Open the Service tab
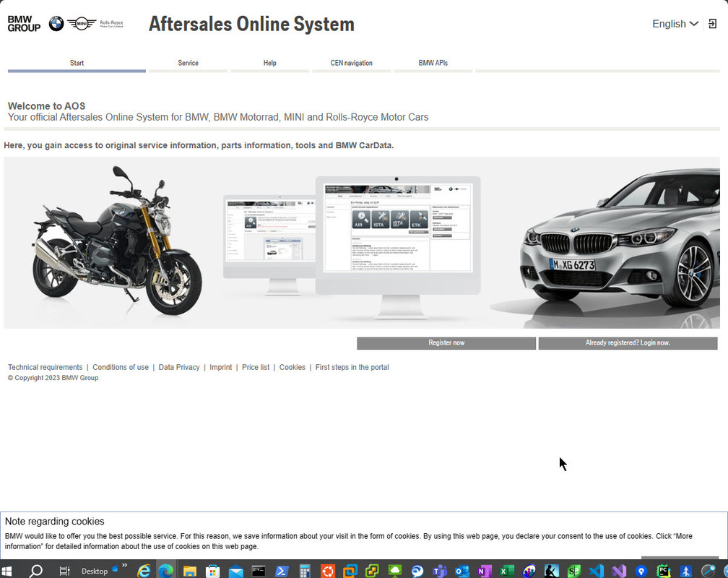 188,63
